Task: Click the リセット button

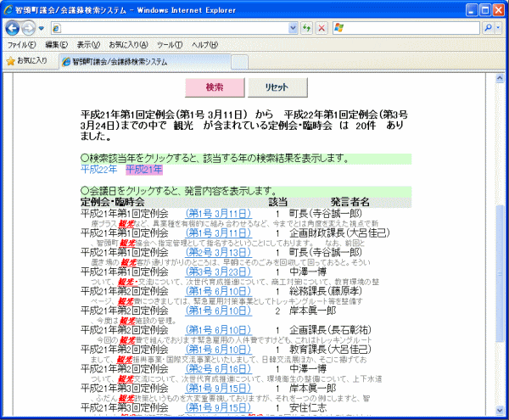Action: click(x=277, y=87)
